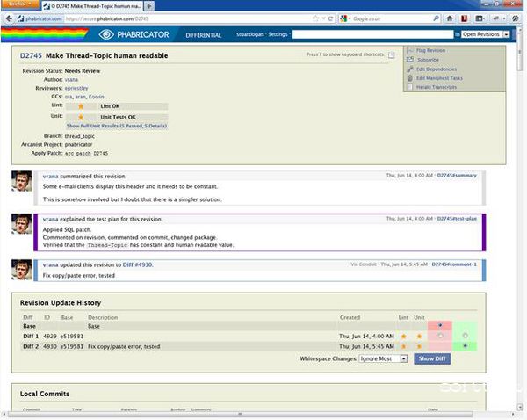Click the Phabricator eye logo

pyautogui.click(x=106, y=34)
